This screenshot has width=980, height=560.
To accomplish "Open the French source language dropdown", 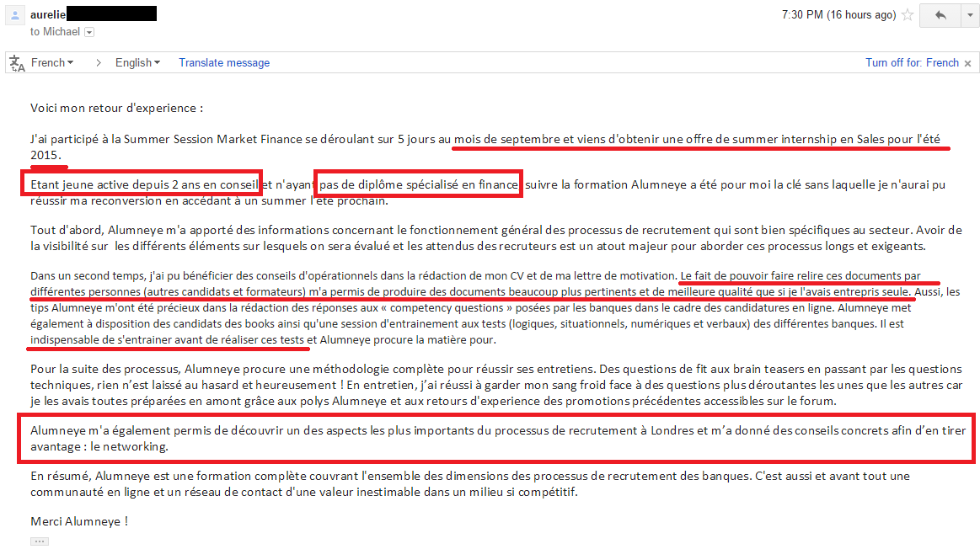I will [52, 62].
